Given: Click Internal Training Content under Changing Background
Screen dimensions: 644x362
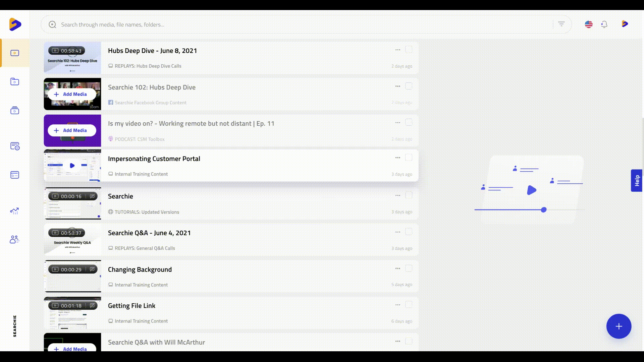Looking at the screenshot, I should click(141, 285).
